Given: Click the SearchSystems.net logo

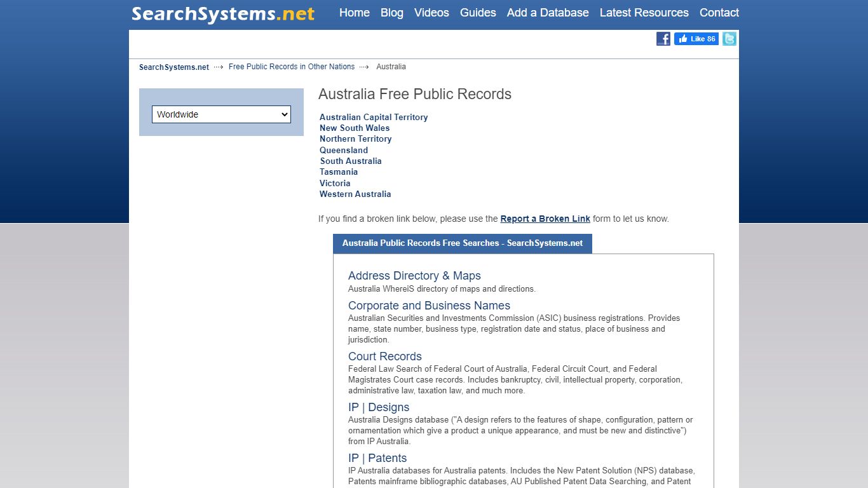Looking at the screenshot, I should click(223, 13).
